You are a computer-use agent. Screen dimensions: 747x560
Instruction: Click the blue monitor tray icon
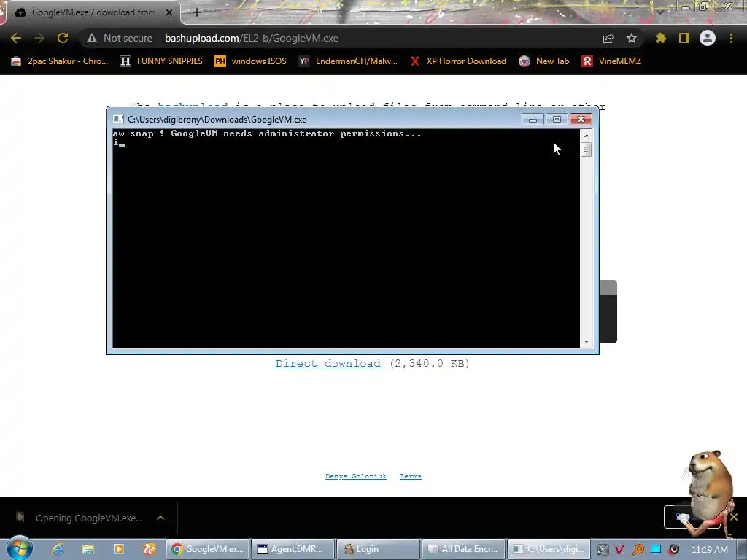tap(656, 549)
